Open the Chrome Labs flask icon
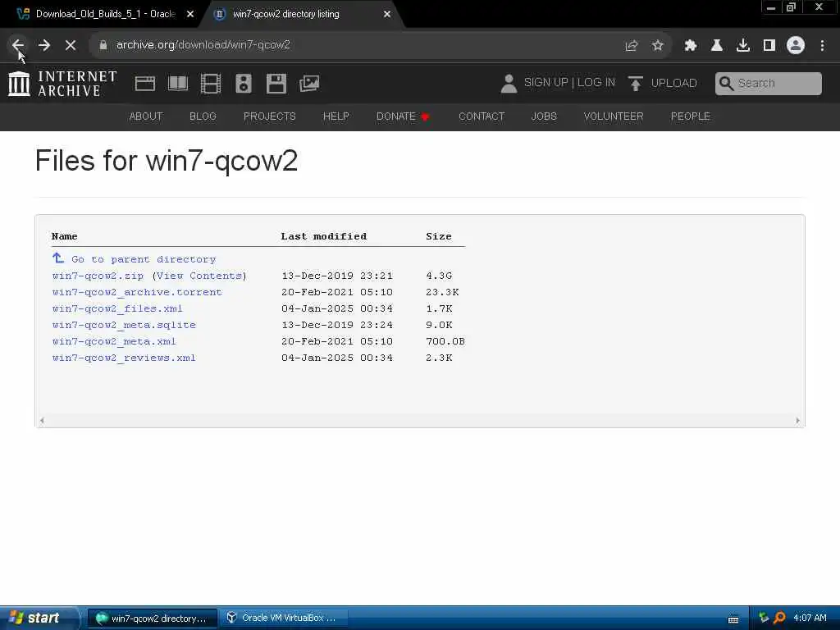Viewport: 840px width, 630px height. [717, 46]
